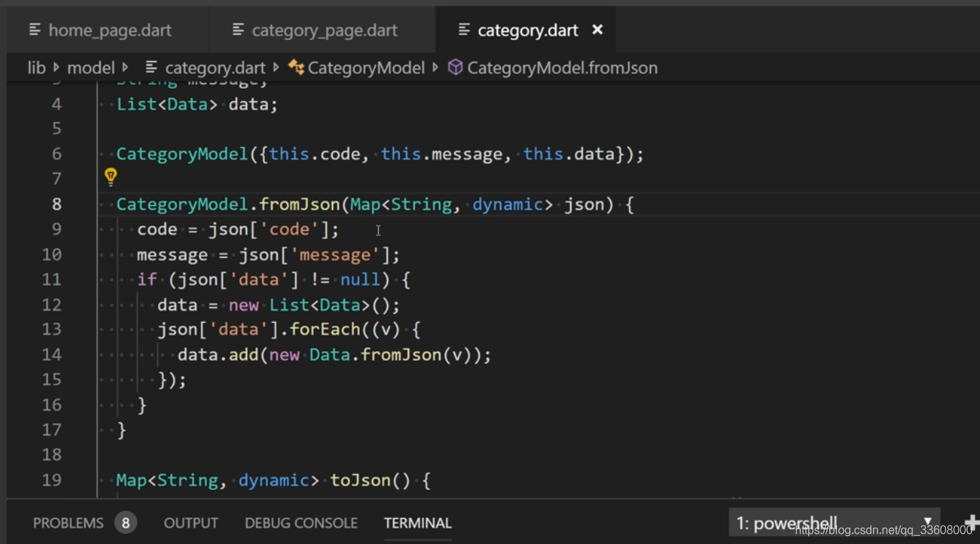Open the category.dart breadcrumb
Screen dimensions: 980x544
(215, 68)
